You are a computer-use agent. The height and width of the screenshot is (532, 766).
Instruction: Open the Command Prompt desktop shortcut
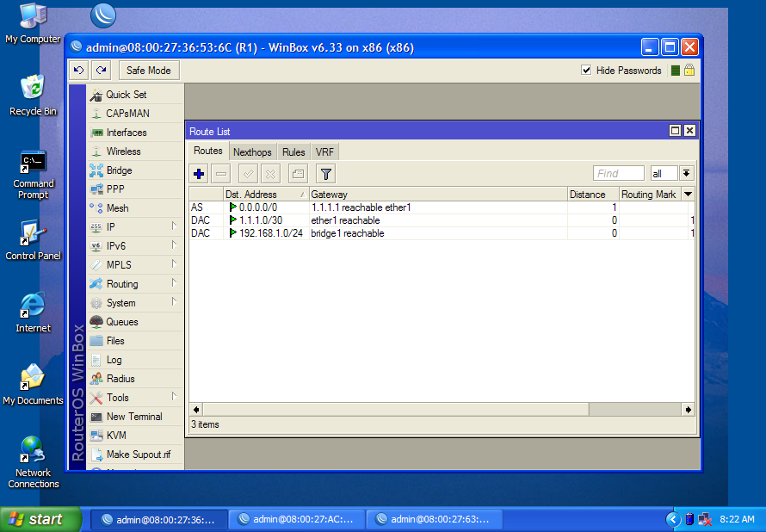coord(34,175)
